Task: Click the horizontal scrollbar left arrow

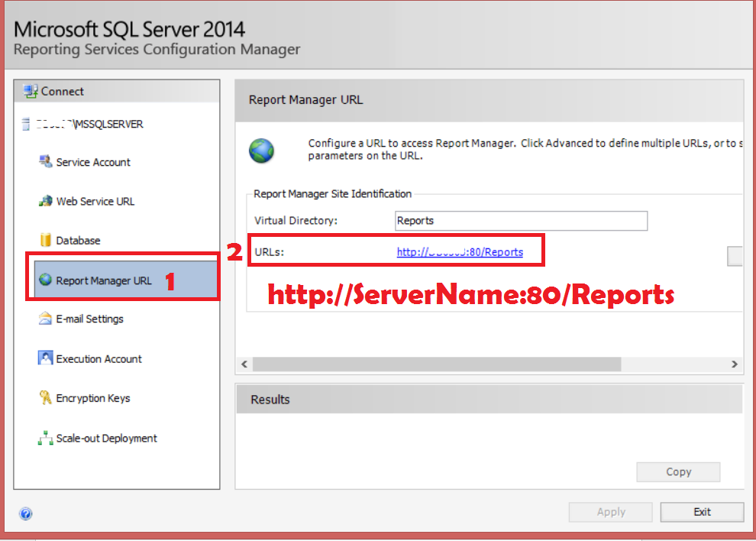Action: tap(244, 364)
